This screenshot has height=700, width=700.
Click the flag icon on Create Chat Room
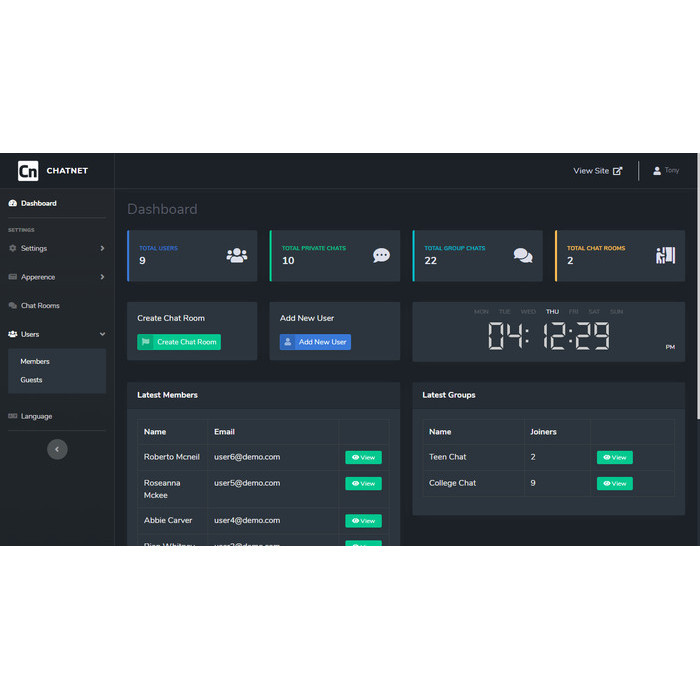pos(146,342)
